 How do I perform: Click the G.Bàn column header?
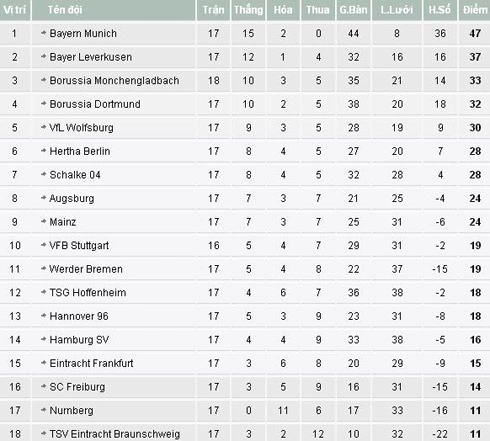(x=353, y=10)
